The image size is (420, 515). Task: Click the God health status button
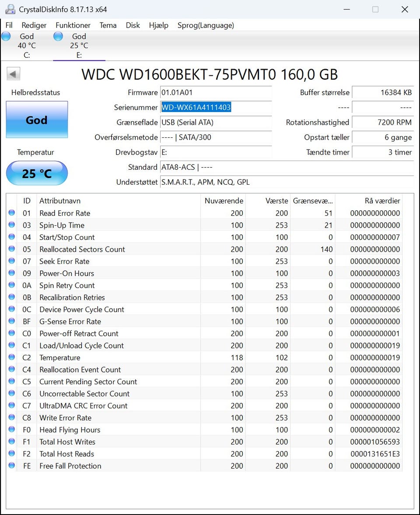37,119
